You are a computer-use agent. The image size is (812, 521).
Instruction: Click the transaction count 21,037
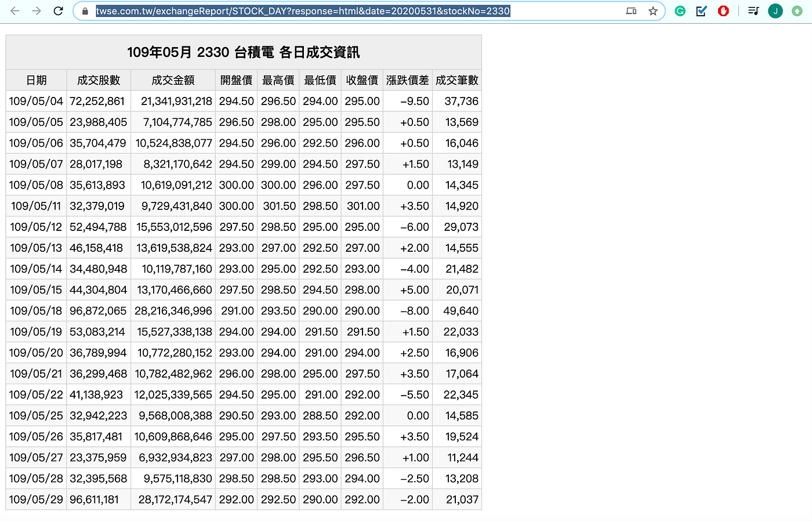pyautogui.click(x=462, y=500)
